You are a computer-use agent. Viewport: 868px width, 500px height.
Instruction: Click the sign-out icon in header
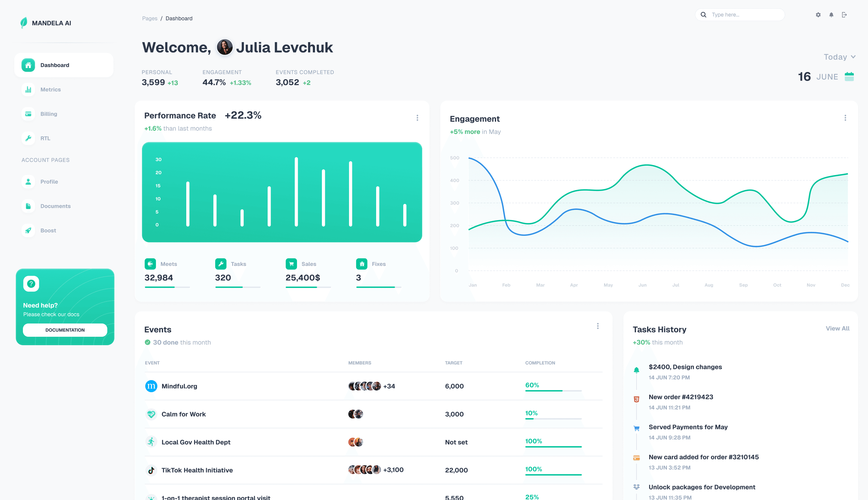tap(844, 15)
